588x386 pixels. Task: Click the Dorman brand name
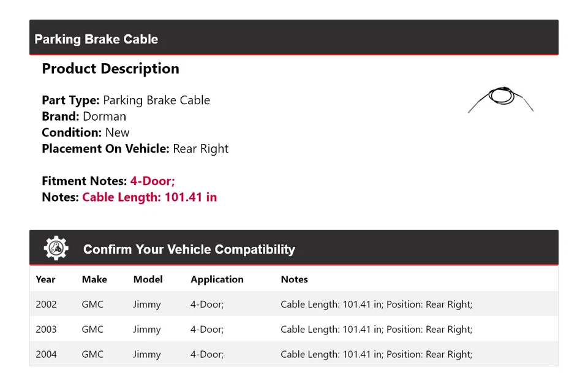[x=104, y=116]
